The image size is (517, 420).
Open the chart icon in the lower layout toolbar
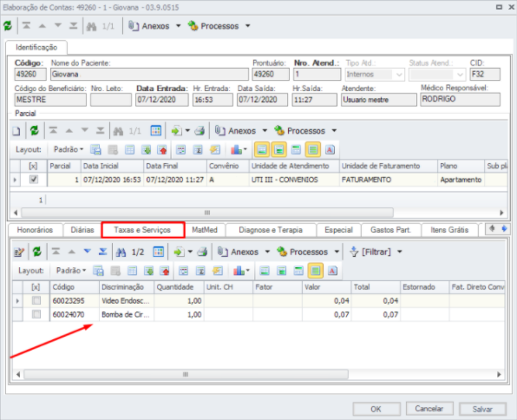[x=241, y=271]
